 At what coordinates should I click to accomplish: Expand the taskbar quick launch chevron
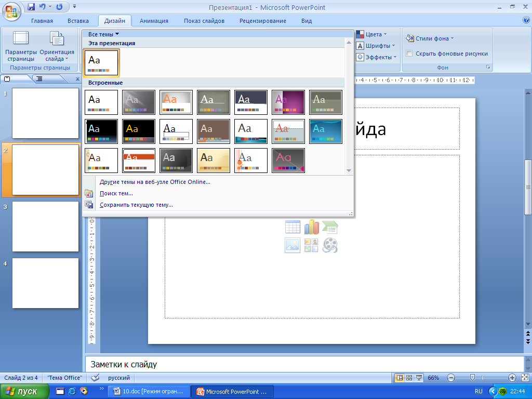click(101, 389)
